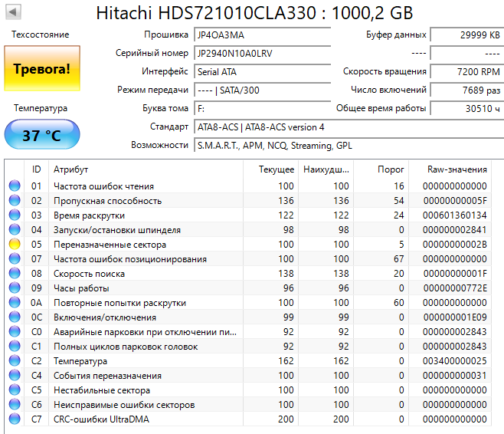This screenshot has width=504, height=434.
Task: Click the Техсостояние label
Action: click(x=41, y=35)
